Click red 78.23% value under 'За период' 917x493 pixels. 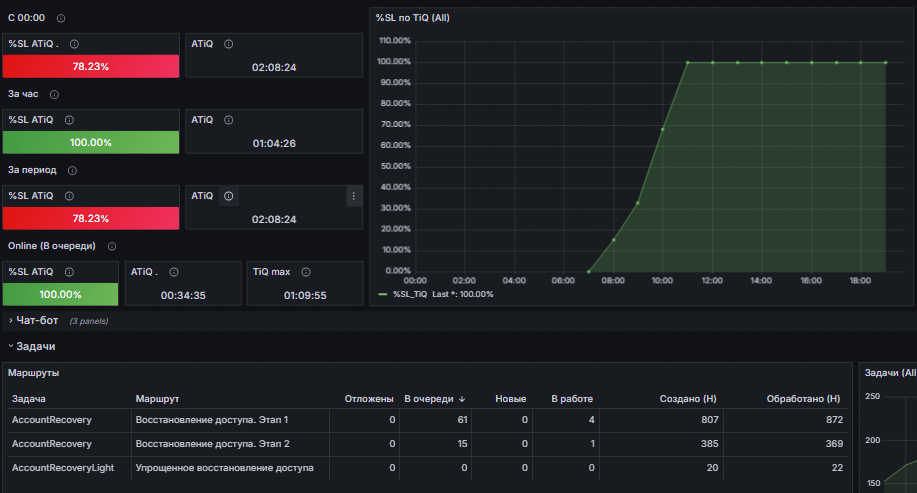pyautogui.click(x=91, y=219)
